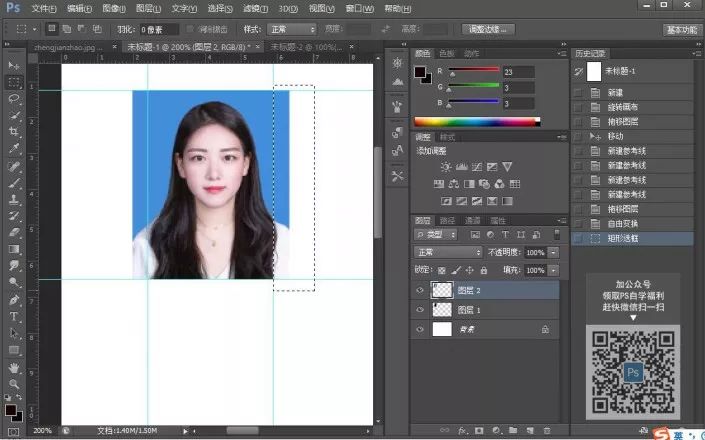The height and width of the screenshot is (440, 705).
Task: Click the red R channel slider
Action: coord(473,71)
